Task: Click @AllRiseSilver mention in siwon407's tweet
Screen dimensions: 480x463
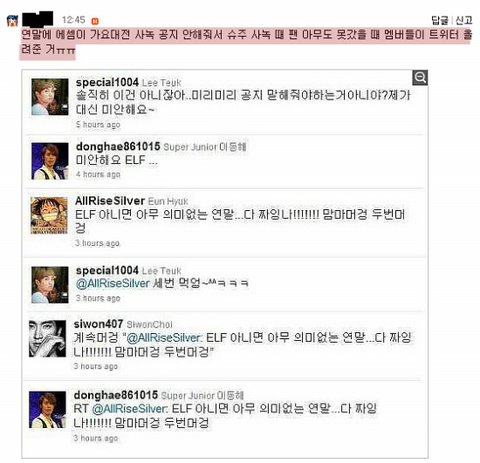Action: (164, 338)
